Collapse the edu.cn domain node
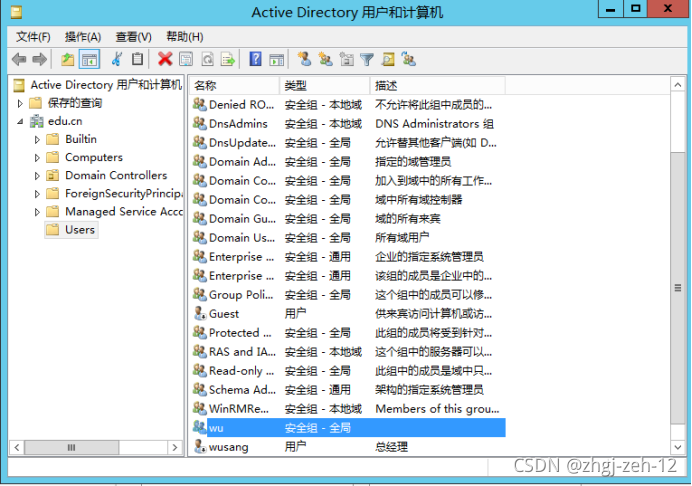 pyautogui.click(x=19, y=121)
